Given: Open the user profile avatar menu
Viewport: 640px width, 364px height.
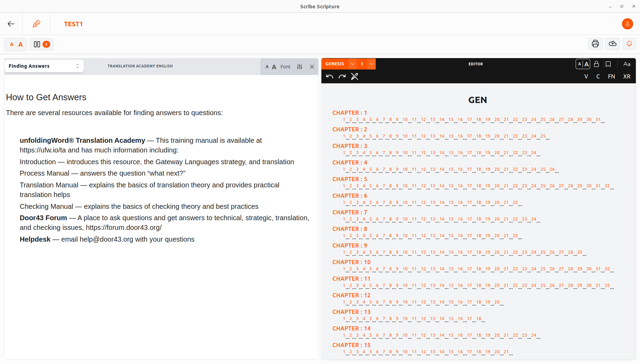Looking at the screenshot, I should click(x=627, y=24).
